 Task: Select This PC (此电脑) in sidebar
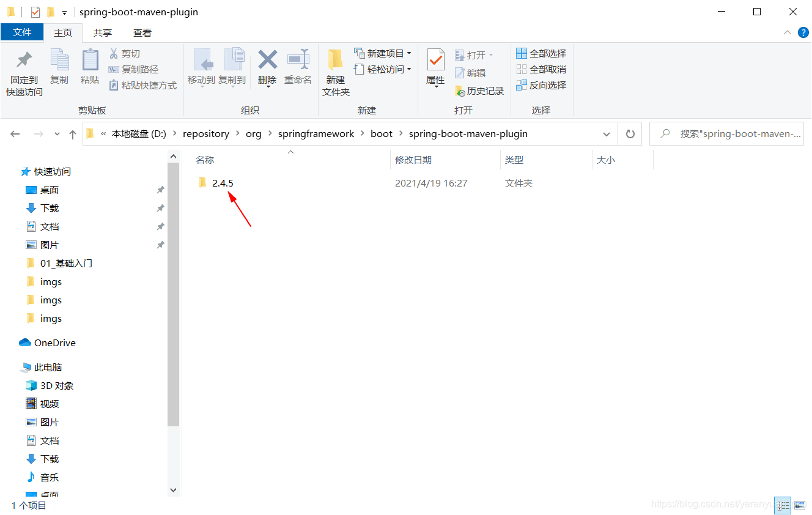point(41,368)
